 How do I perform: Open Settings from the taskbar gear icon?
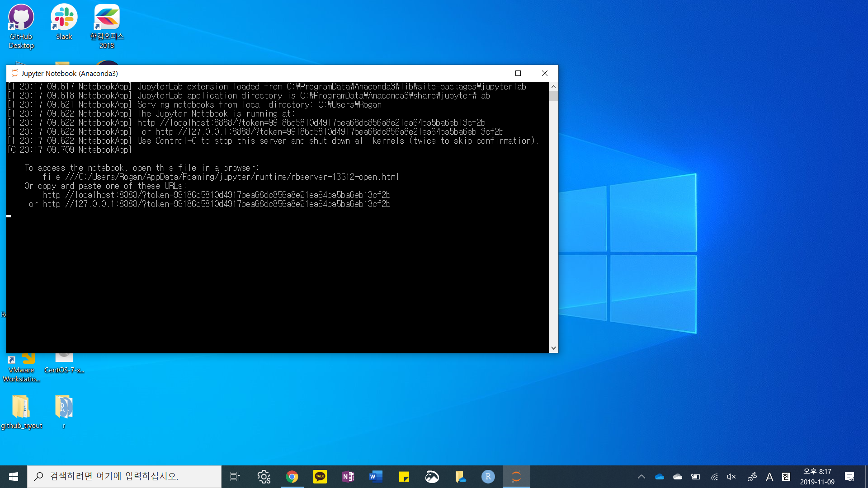tap(264, 477)
